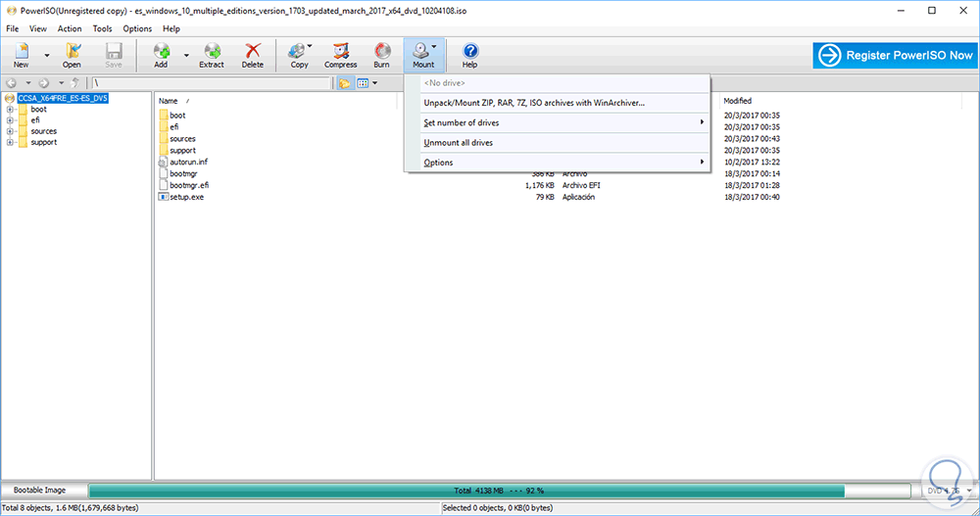Open Options submenu in Mount dropdown
Image resolution: width=980 pixels, height=516 pixels.
click(x=558, y=163)
